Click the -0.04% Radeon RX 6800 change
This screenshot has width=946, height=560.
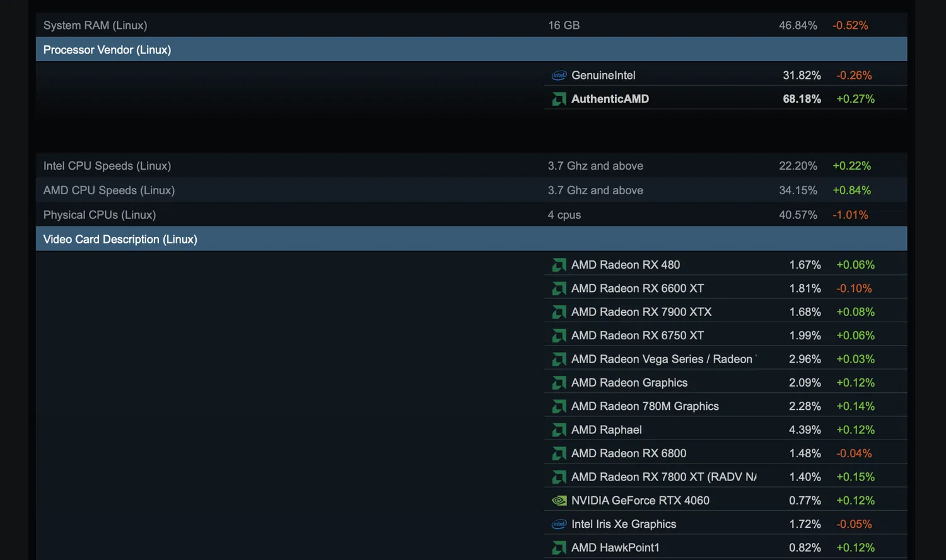[854, 453]
